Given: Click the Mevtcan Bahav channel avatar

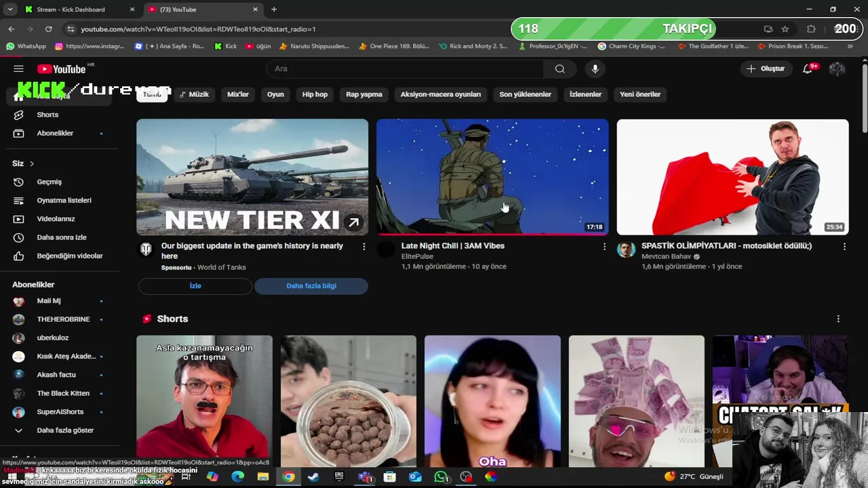Looking at the screenshot, I should (626, 249).
